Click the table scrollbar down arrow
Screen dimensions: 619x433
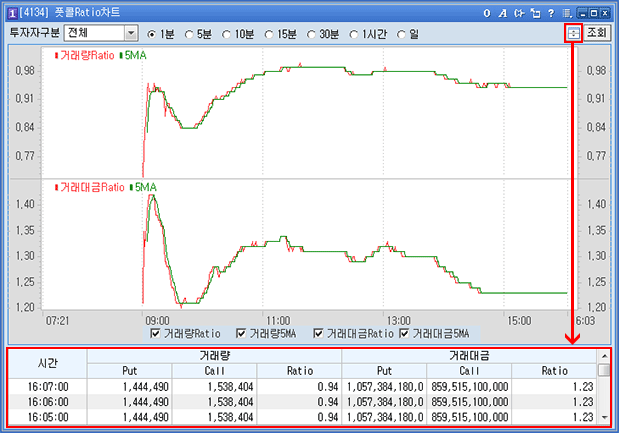pos(602,417)
